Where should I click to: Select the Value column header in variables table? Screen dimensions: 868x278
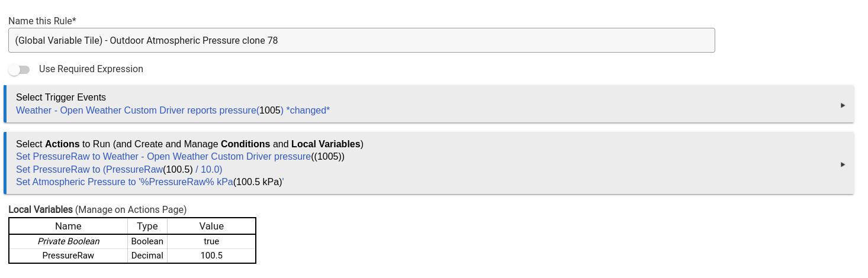211,226
